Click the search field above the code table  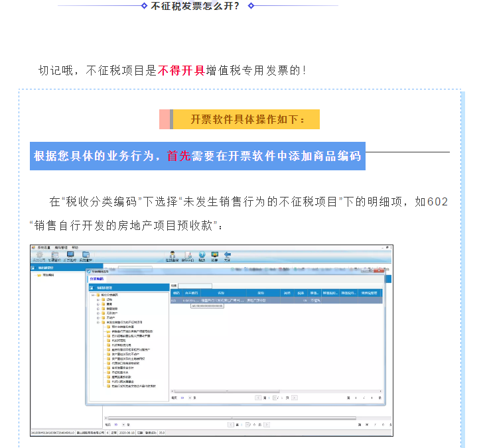coord(194,286)
